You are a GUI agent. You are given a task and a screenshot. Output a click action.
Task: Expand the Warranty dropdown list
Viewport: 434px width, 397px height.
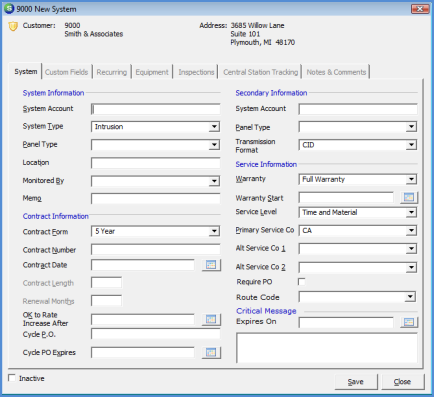pos(411,179)
